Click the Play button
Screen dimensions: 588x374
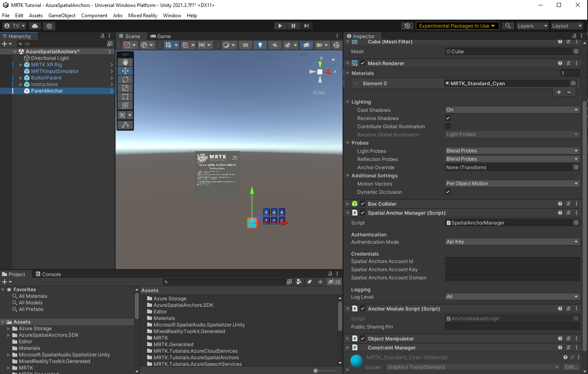pyautogui.click(x=280, y=26)
